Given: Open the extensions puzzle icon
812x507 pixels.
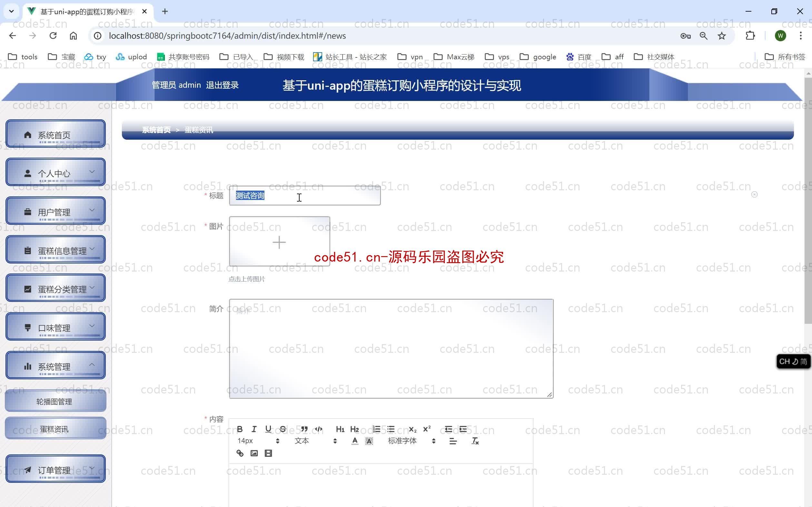Looking at the screenshot, I should point(750,35).
